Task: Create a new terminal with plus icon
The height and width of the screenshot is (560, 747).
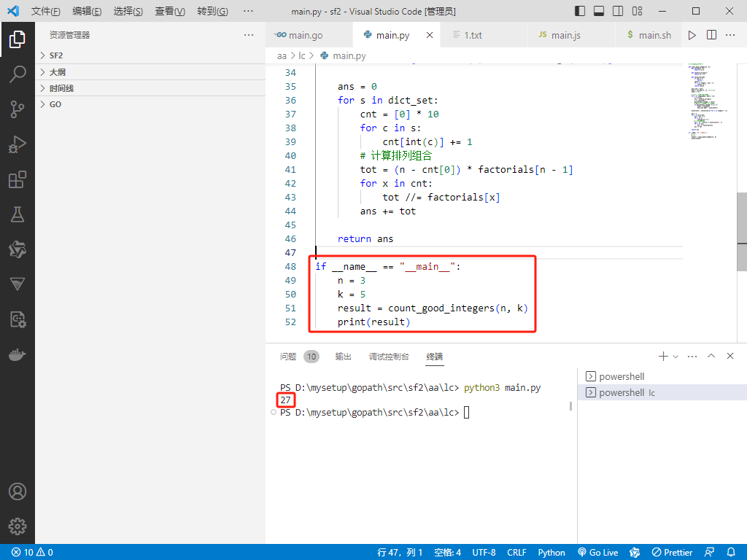Action: pyautogui.click(x=662, y=356)
